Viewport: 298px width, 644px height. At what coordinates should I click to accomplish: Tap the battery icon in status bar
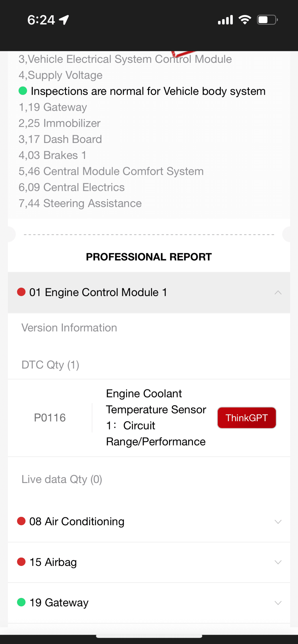pyautogui.click(x=267, y=20)
